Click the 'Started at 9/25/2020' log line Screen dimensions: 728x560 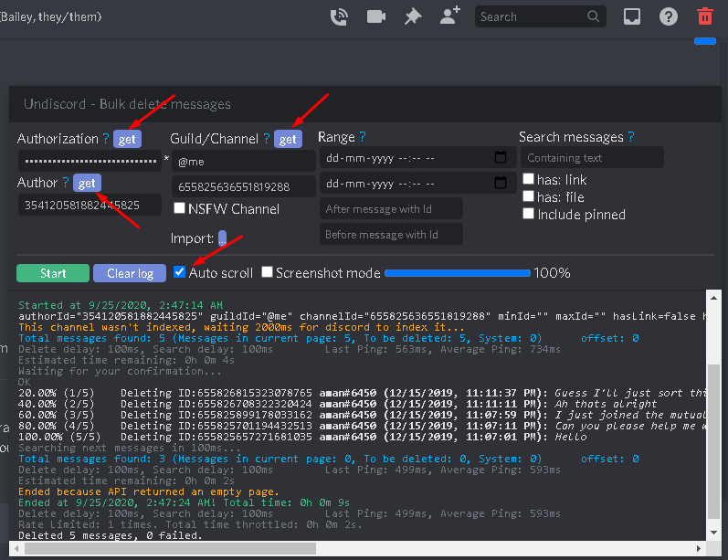(x=121, y=305)
